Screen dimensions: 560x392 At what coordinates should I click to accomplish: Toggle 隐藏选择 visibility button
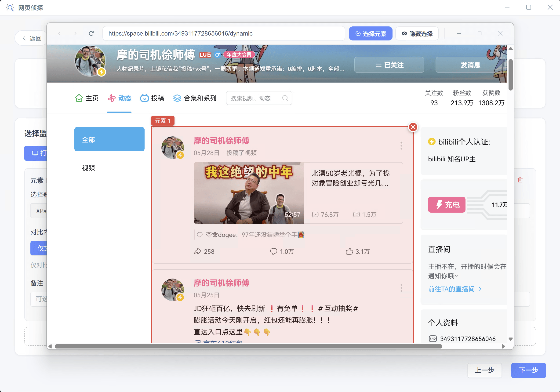point(417,33)
